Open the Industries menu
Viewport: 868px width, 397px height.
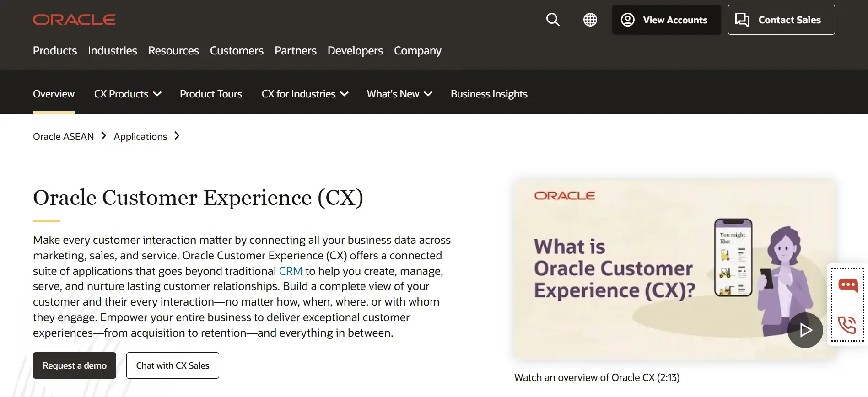(113, 51)
